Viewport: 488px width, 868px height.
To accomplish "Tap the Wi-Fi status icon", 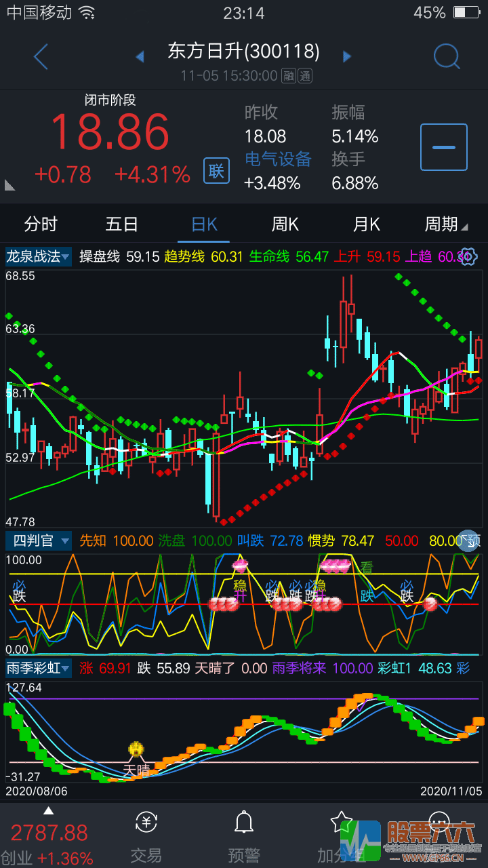I will (86, 12).
